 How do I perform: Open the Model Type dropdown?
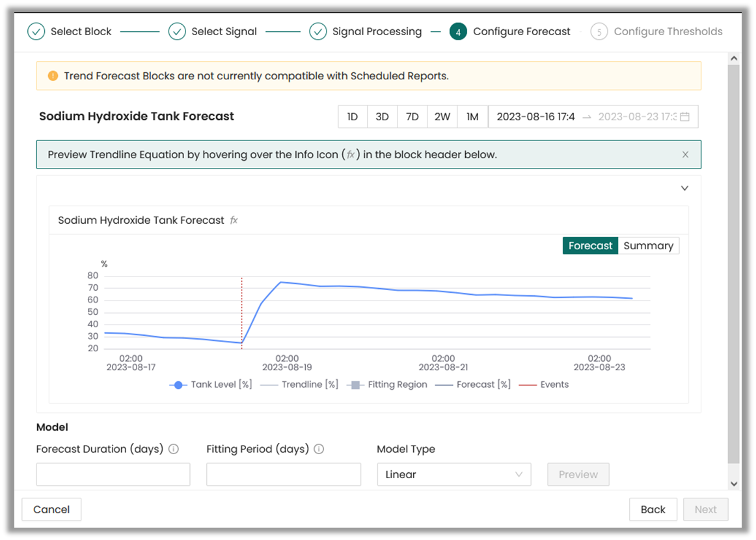pos(453,474)
